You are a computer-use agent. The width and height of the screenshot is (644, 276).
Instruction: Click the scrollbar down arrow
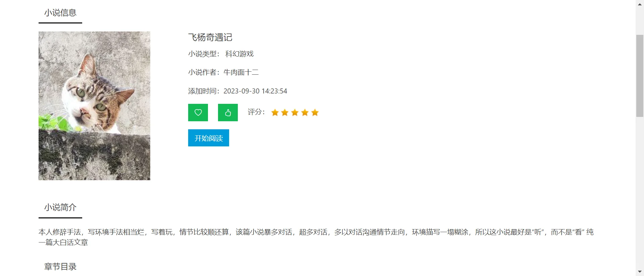[x=640, y=272]
